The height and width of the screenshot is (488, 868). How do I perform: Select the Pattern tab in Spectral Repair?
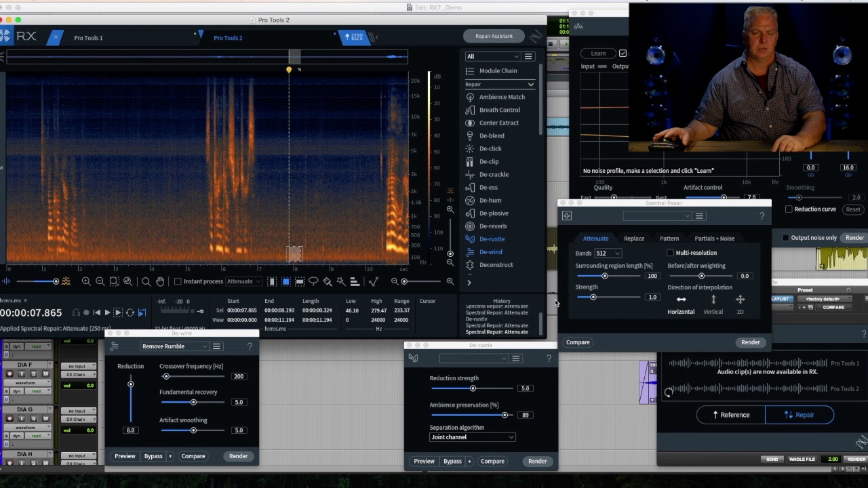tap(669, 239)
